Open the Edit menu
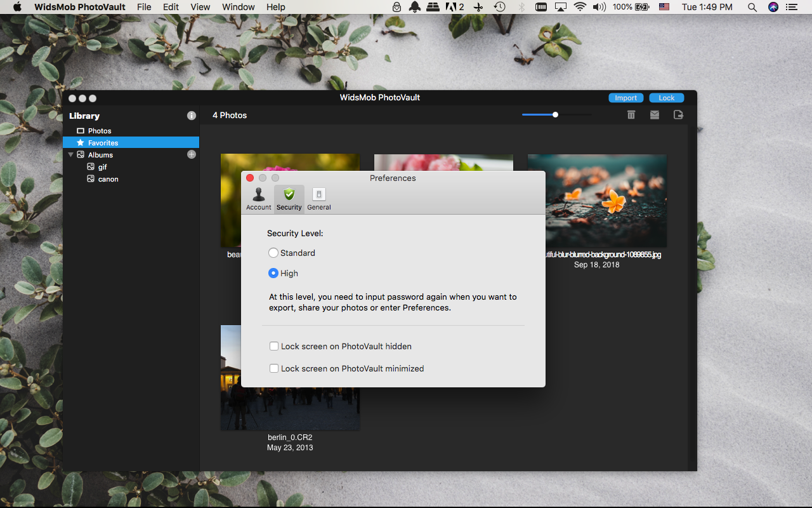The image size is (812, 508). pos(171,7)
